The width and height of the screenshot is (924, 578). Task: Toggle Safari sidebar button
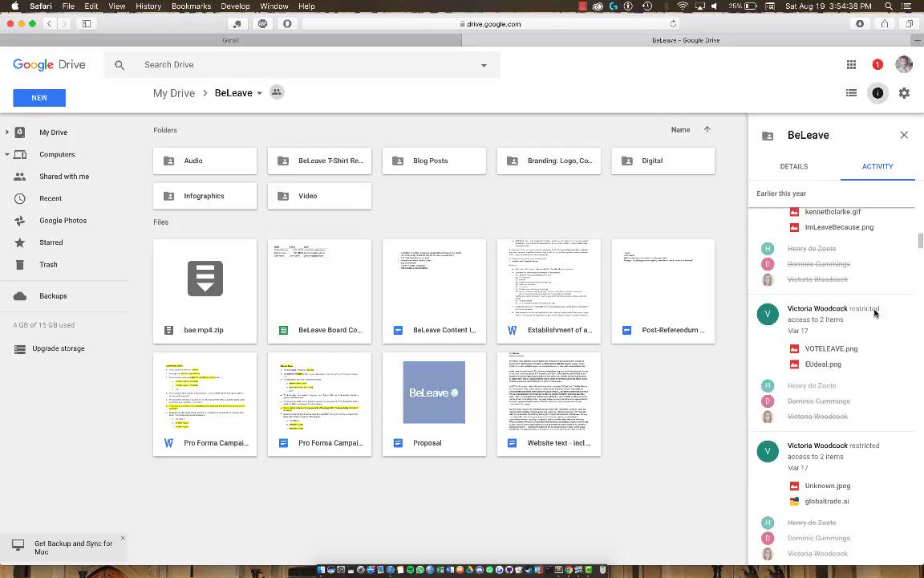(87, 23)
